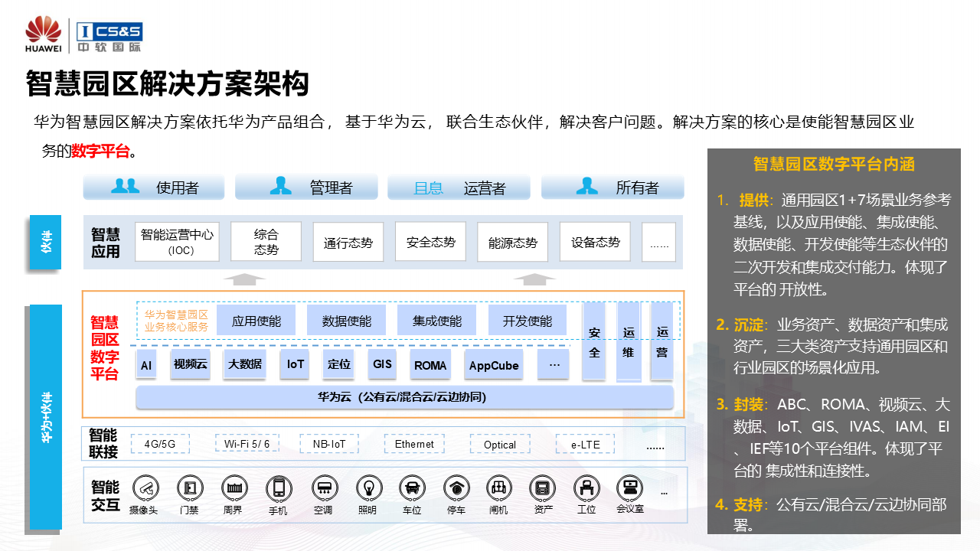Click the 所有者 person icon
The image size is (980, 551).
tap(587, 186)
